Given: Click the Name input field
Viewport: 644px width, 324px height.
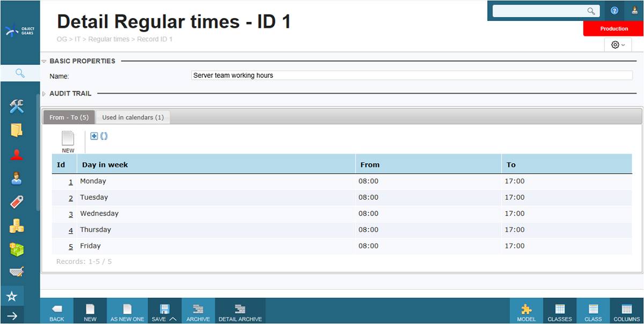Looking at the screenshot, I should tap(412, 76).
